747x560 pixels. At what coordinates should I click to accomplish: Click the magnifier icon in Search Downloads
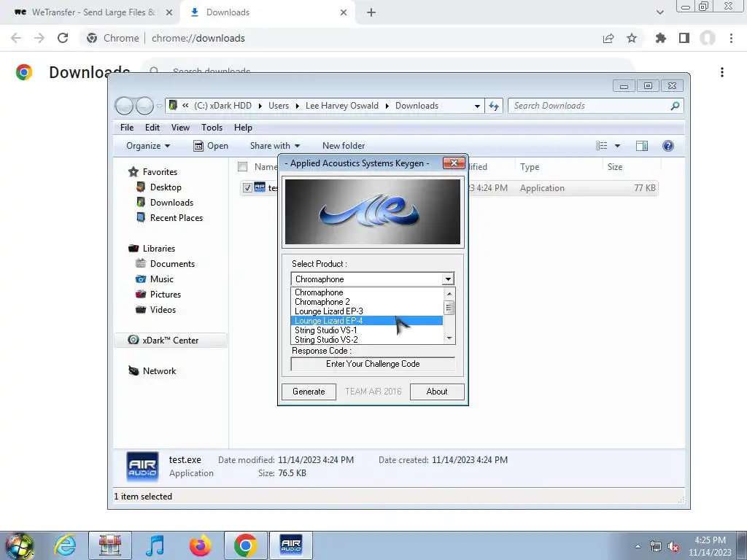tap(675, 106)
